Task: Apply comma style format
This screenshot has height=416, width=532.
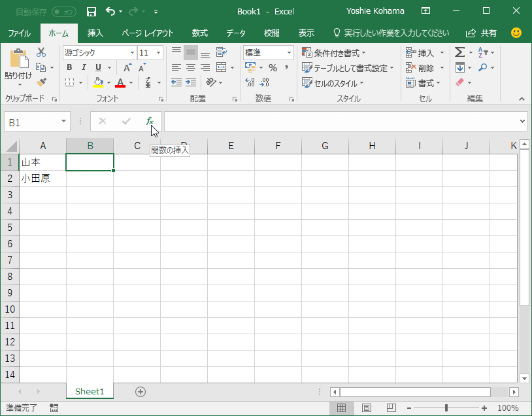Action: 287,67
